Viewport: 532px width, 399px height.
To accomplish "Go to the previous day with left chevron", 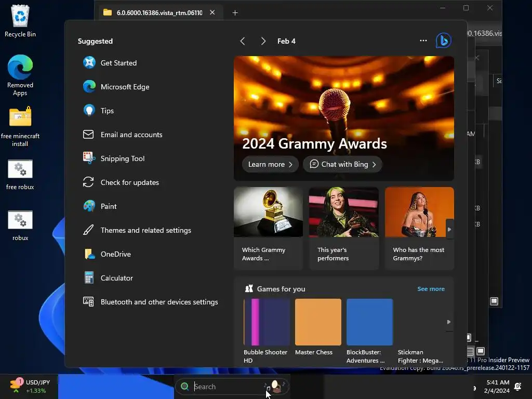I will (243, 41).
